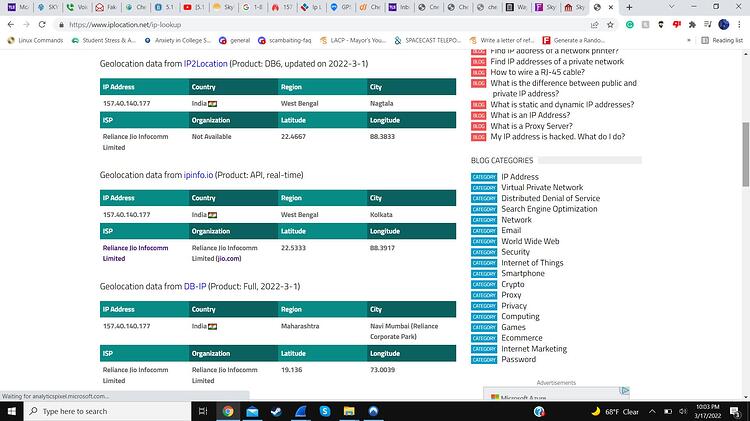Open the Chrome three-dot menu
Screen dimensions: 750x421
click(x=739, y=24)
